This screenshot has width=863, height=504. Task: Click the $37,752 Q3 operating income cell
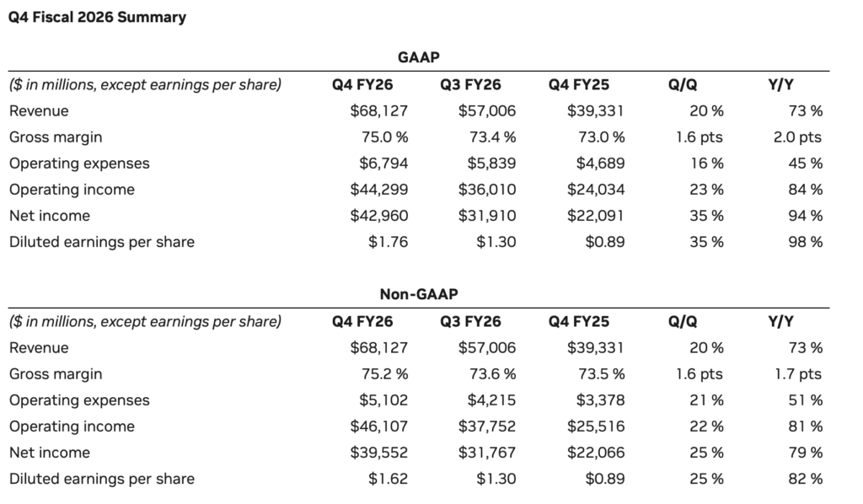[x=487, y=426]
